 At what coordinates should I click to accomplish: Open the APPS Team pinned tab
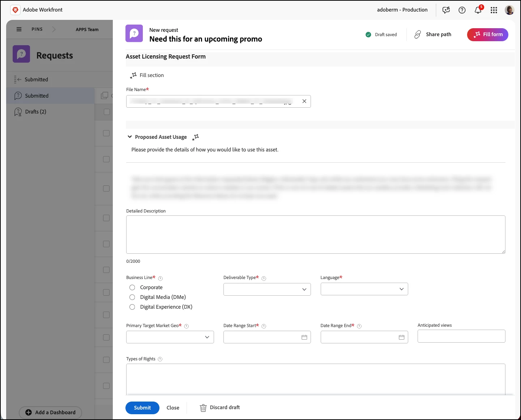pos(87,30)
